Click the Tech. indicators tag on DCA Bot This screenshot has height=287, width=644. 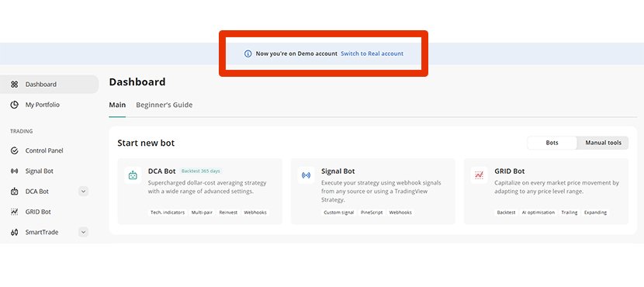click(168, 213)
